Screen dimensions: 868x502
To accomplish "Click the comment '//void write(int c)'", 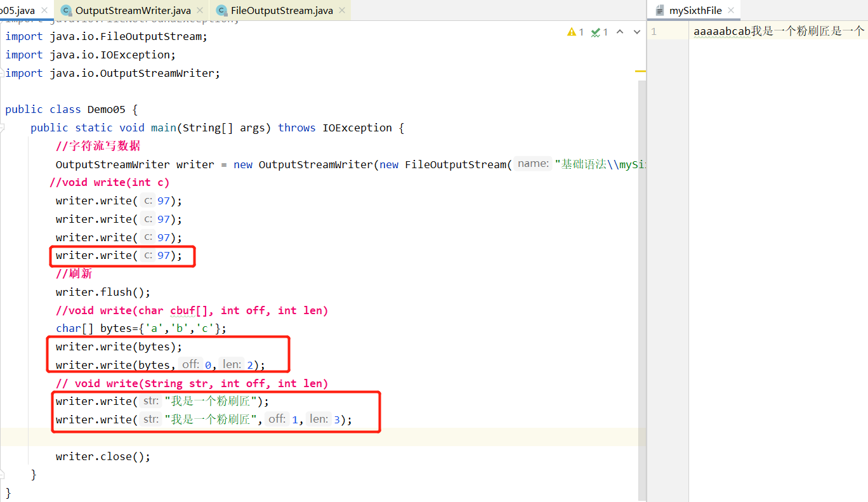I will pyautogui.click(x=110, y=182).
